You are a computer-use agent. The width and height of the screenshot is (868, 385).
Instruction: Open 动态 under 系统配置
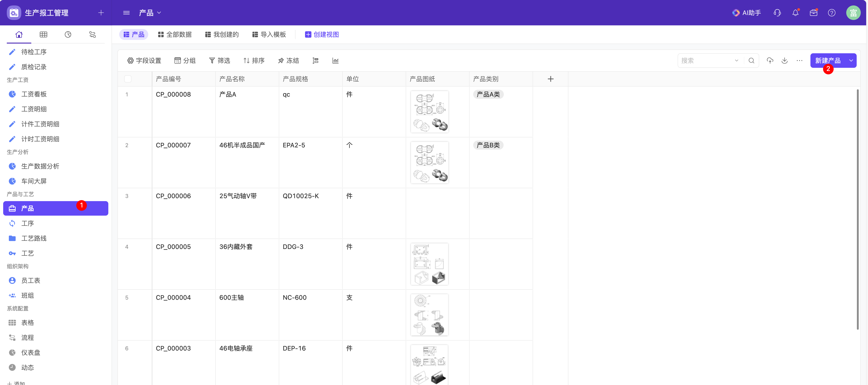[x=56, y=368]
